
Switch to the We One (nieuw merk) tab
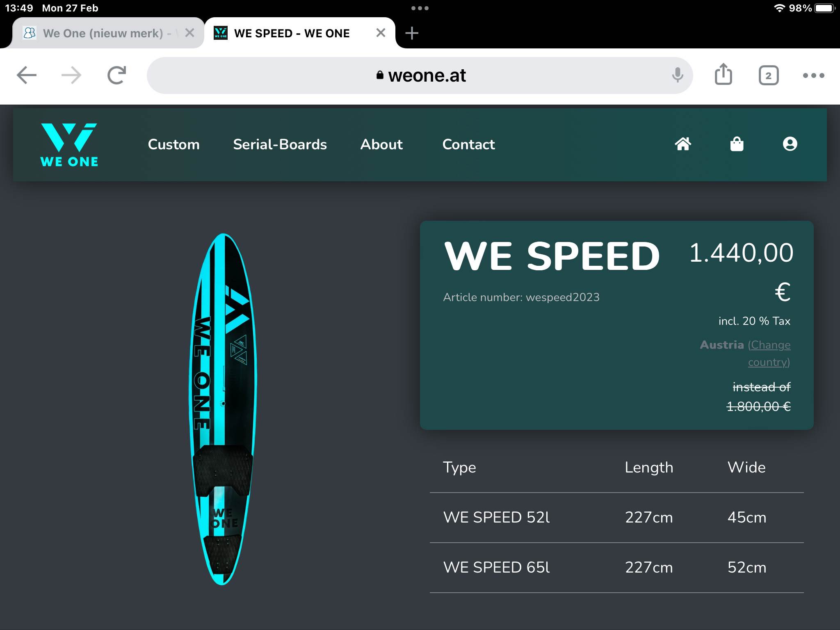coord(103,33)
